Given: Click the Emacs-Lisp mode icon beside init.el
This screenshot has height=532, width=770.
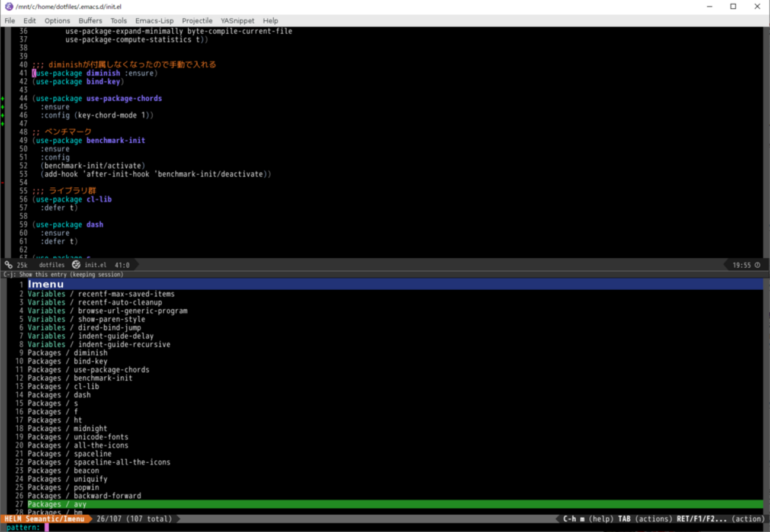Looking at the screenshot, I should 76,265.
